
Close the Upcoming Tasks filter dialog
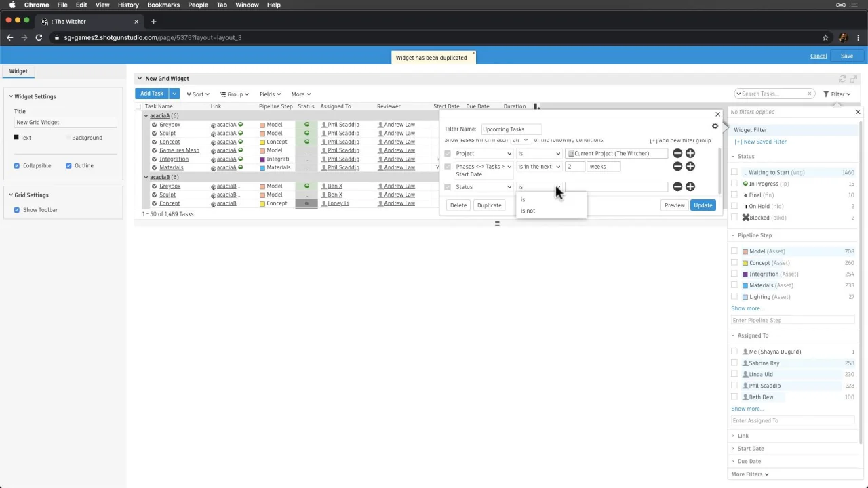pos(717,114)
